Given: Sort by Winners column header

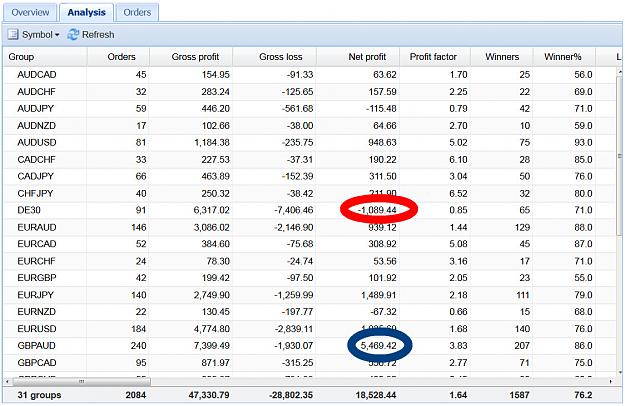Looking at the screenshot, I should coord(502,57).
